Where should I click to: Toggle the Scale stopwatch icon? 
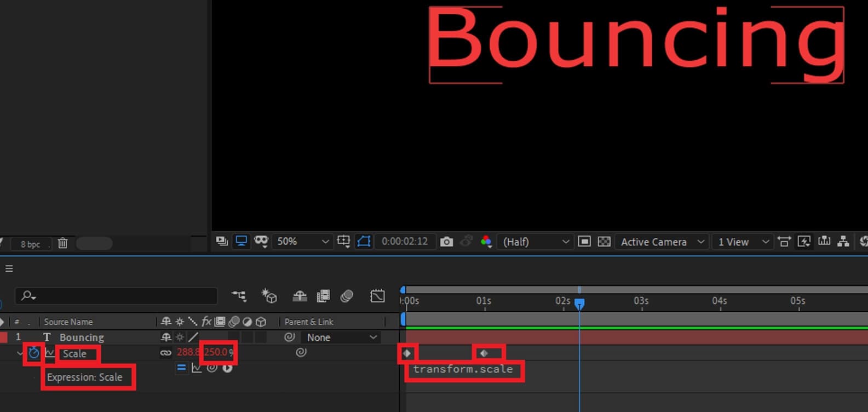[x=34, y=353]
